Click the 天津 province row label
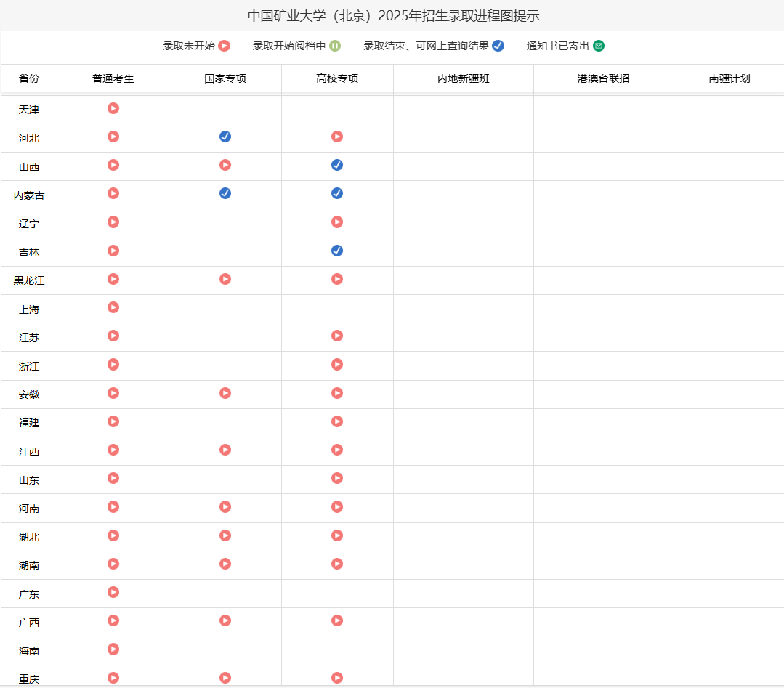The height and width of the screenshot is (688, 784). tap(29, 110)
